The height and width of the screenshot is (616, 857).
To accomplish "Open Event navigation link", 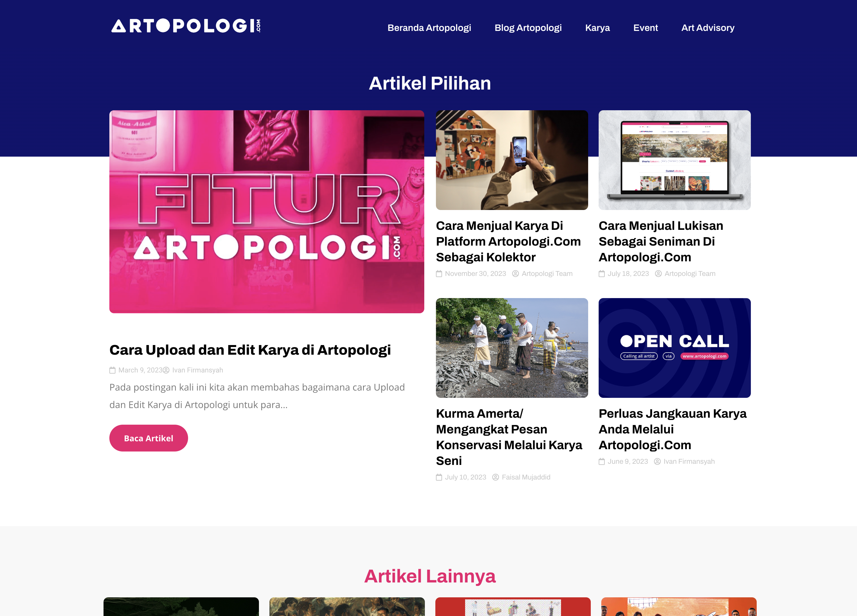I will tap(645, 28).
